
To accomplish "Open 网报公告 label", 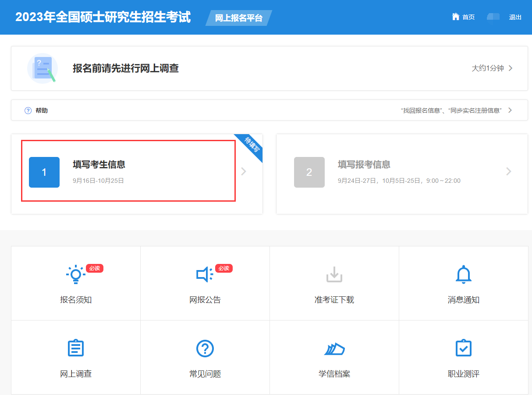I will (205, 300).
